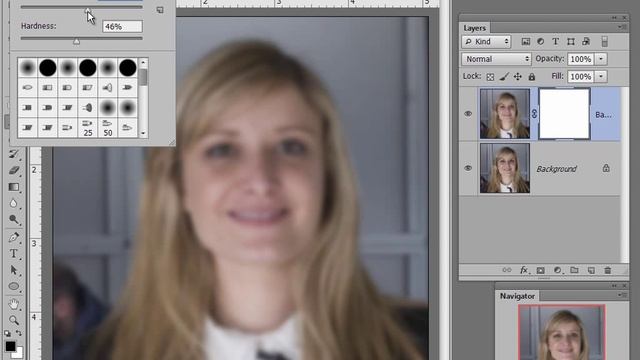Select the white layer mask thumbnail
The width and height of the screenshot is (640, 360).
564,114
